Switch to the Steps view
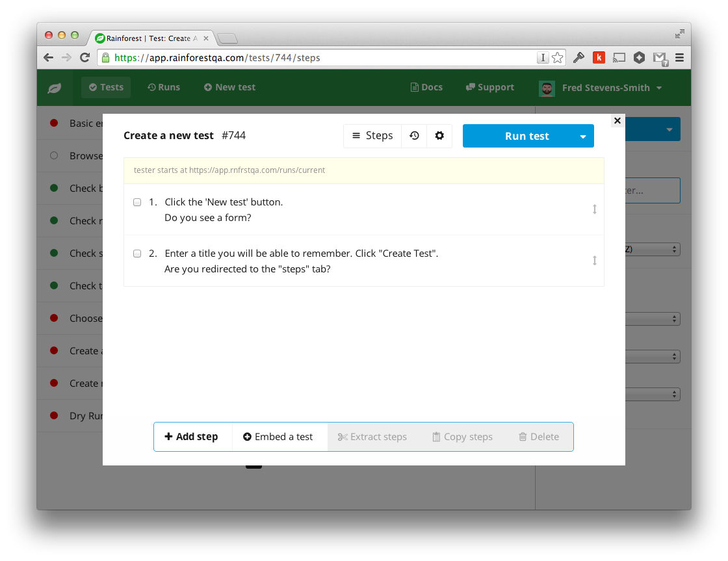This screenshot has width=728, height=561. tap(372, 136)
